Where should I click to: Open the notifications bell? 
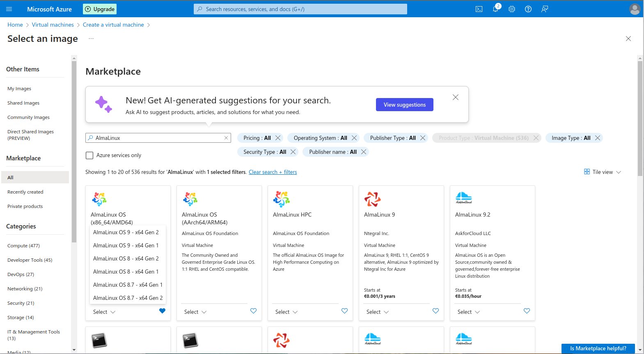pyautogui.click(x=495, y=9)
